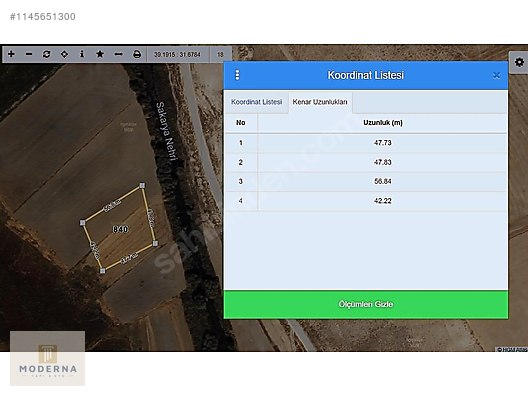Click the star favorites icon

[x=100, y=54]
